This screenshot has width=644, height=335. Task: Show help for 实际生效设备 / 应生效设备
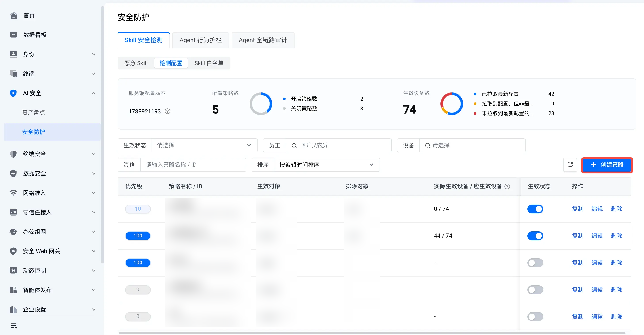pos(507,186)
